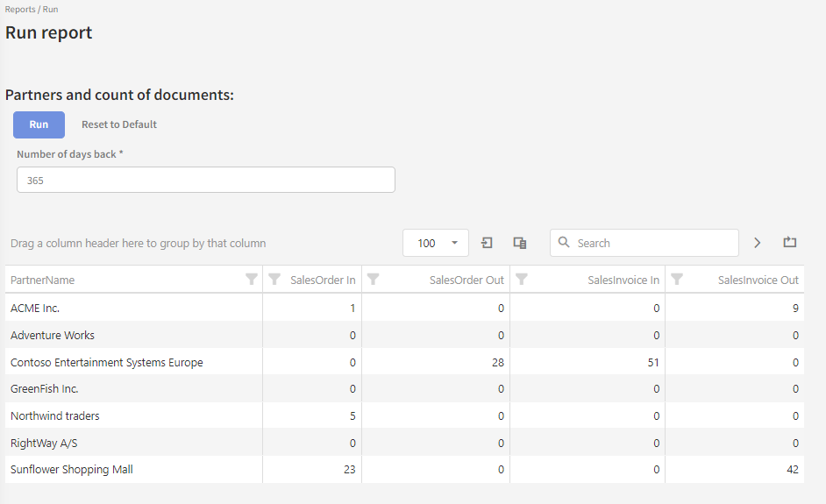Go to Reports in the breadcrumb
826x504 pixels.
[x=20, y=10]
